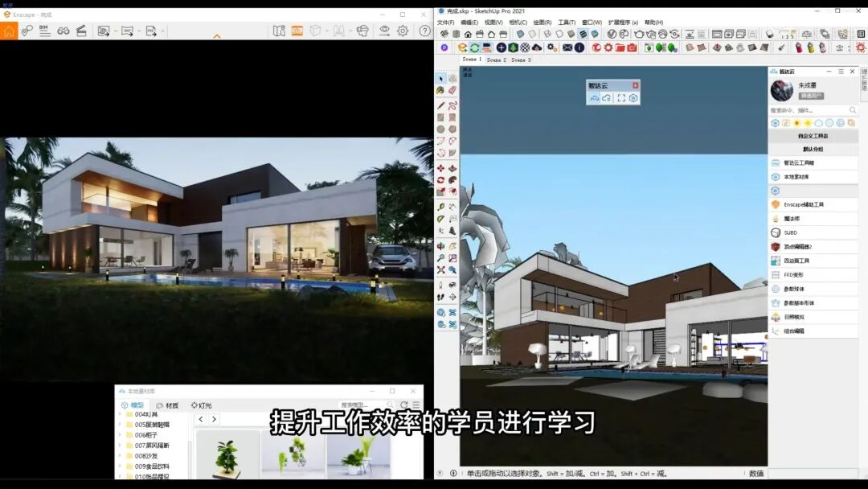Close the 智达云 floating toolbar

(x=636, y=85)
